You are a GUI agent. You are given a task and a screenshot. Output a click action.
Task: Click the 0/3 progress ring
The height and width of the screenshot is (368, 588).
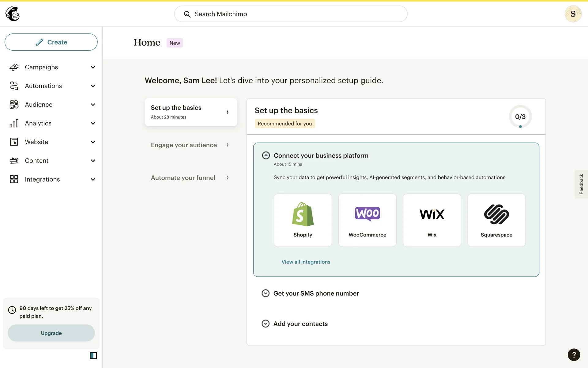point(520,117)
